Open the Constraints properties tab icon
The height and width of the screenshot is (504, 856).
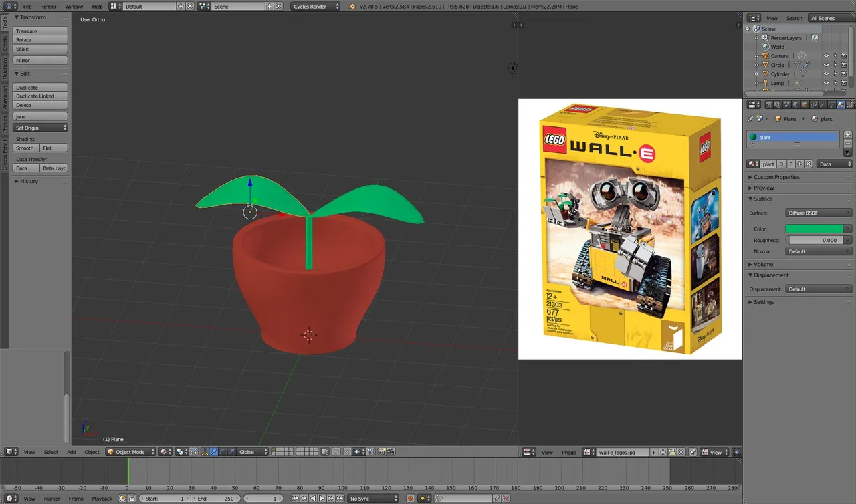coord(813,104)
